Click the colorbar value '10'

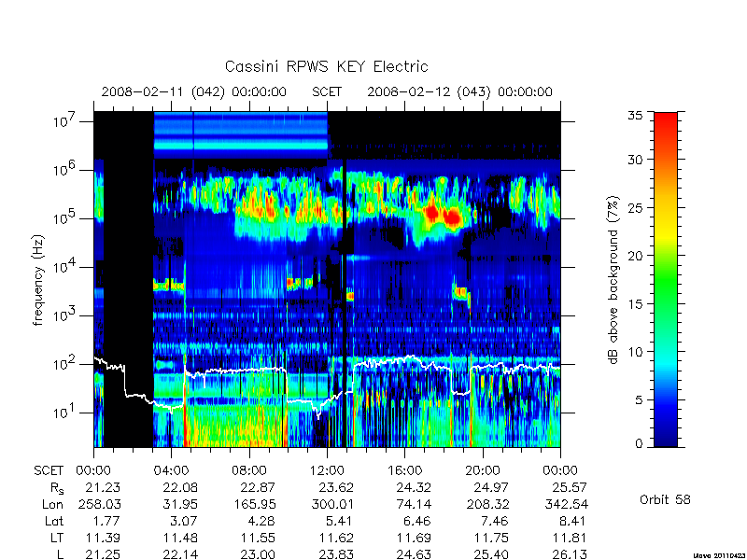pyautogui.click(x=635, y=352)
